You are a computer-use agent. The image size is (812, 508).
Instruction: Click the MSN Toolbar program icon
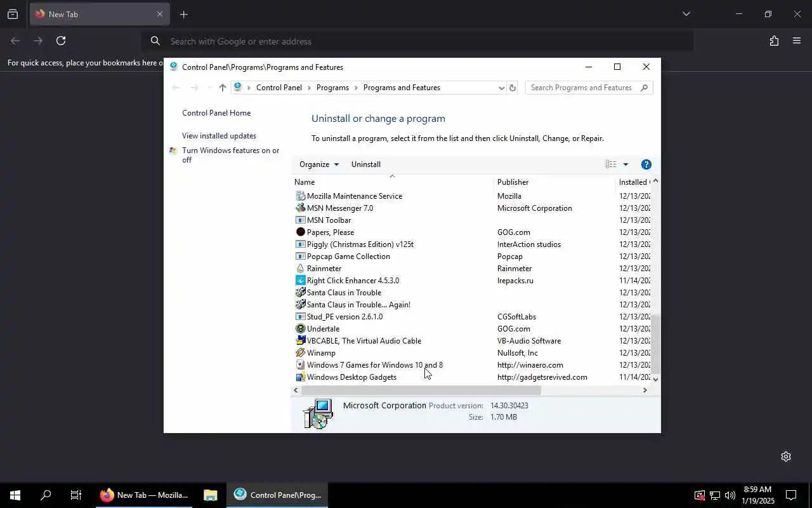coord(301,220)
